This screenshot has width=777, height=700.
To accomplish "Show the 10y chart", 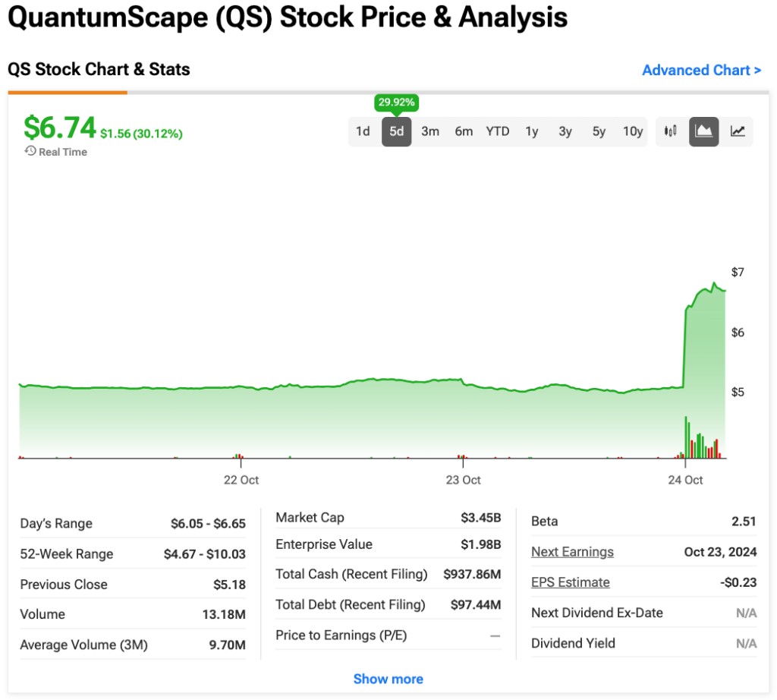I will (x=632, y=131).
